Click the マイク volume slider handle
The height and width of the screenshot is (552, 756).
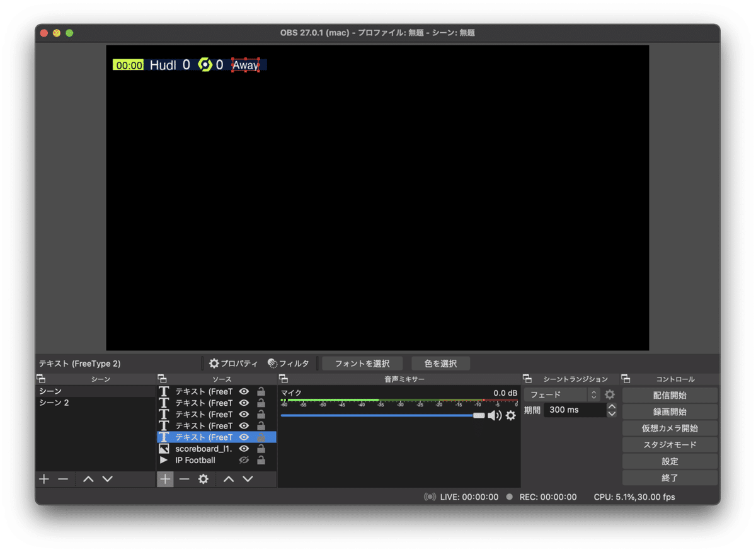click(479, 415)
